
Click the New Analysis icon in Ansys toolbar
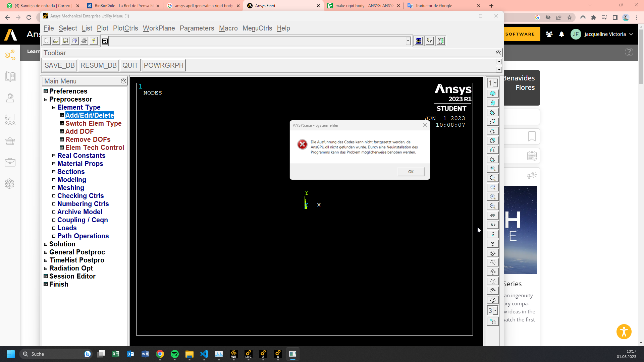click(x=47, y=41)
